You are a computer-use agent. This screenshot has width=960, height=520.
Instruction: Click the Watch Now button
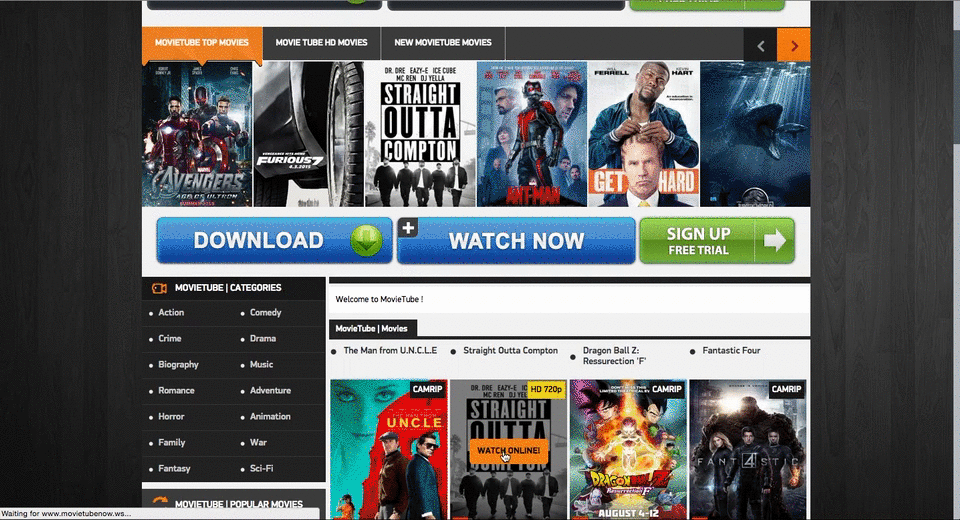click(x=516, y=241)
